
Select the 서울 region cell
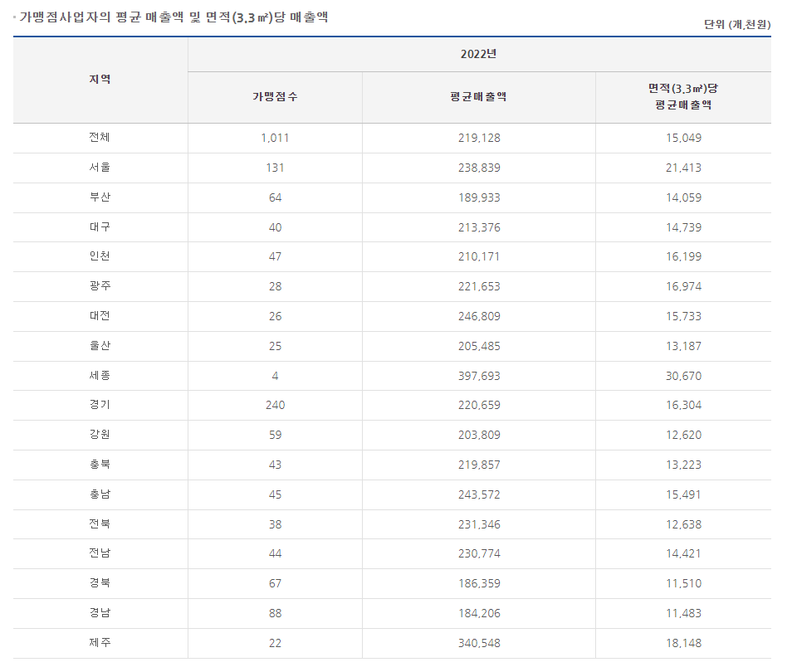point(100,168)
